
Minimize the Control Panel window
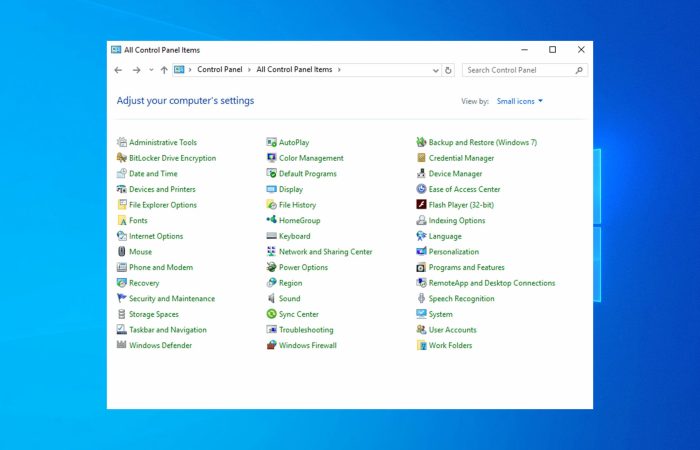pos(525,50)
